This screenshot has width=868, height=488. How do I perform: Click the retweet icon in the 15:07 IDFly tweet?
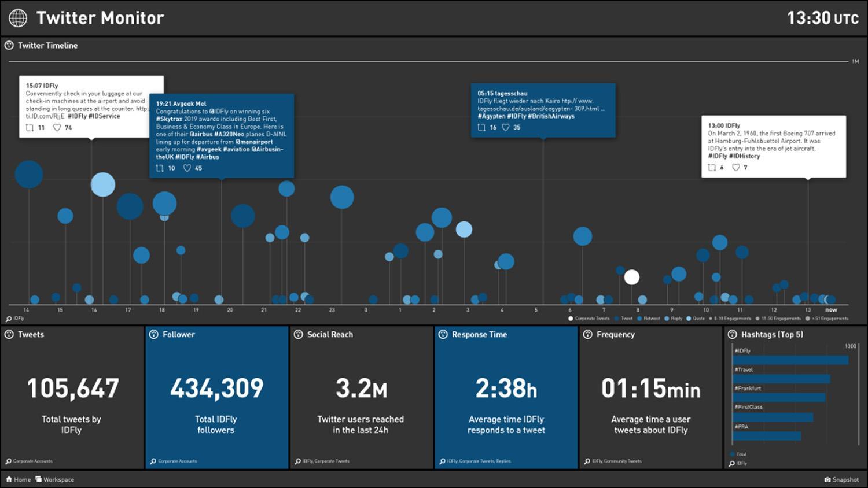pos(30,127)
